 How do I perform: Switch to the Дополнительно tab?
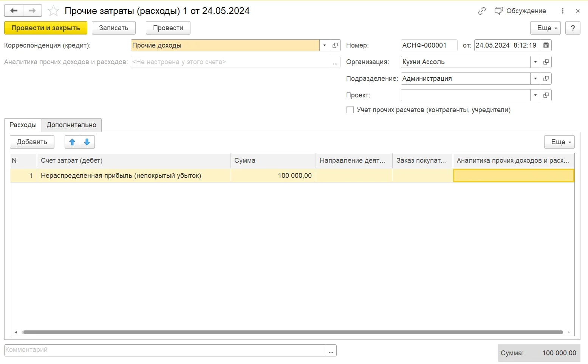[71, 125]
